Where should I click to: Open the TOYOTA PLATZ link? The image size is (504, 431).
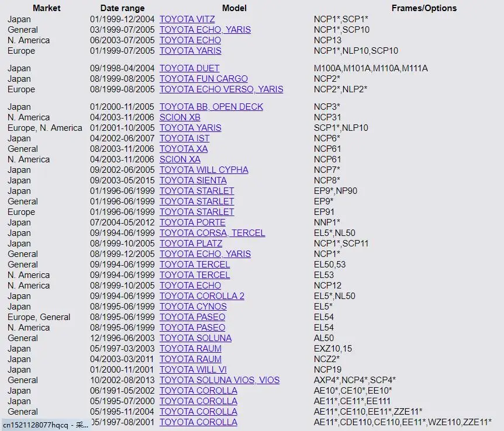pyautogui.click(x=191, y=244)
